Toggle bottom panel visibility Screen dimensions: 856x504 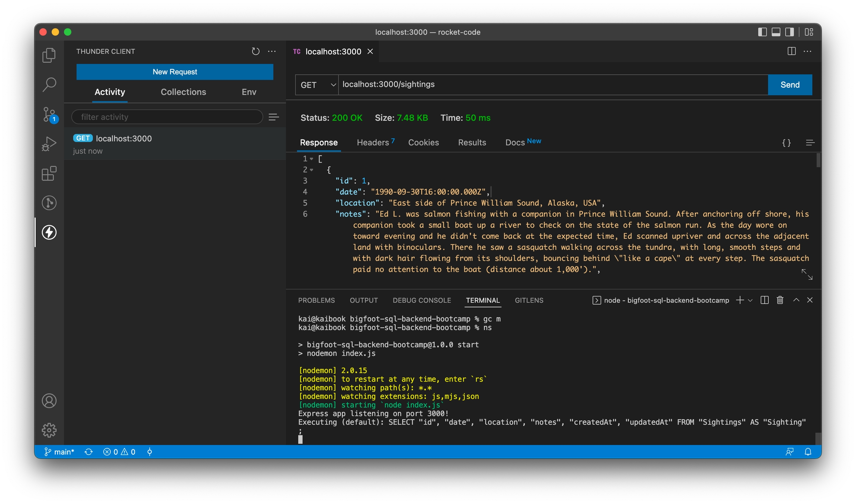(776, 32)
